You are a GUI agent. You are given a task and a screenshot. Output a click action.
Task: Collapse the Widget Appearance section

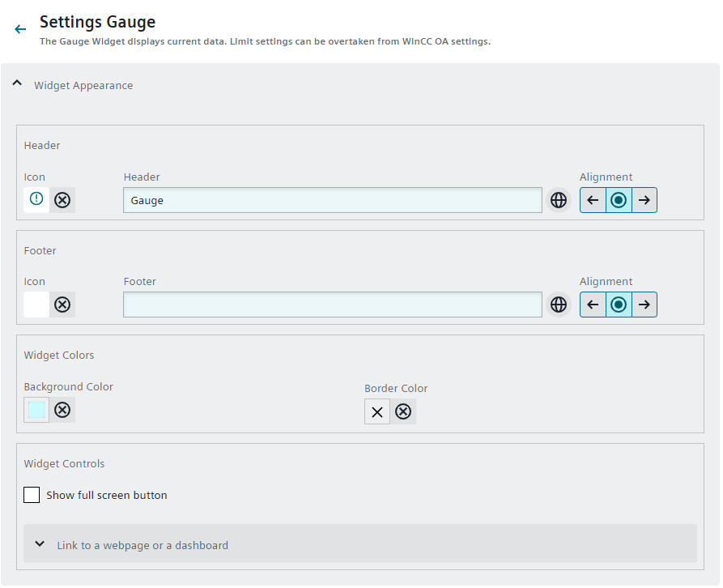coord(18,84)
